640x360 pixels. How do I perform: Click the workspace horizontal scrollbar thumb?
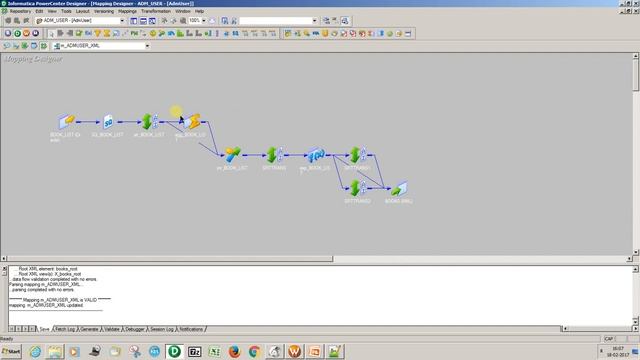point(170,259)
